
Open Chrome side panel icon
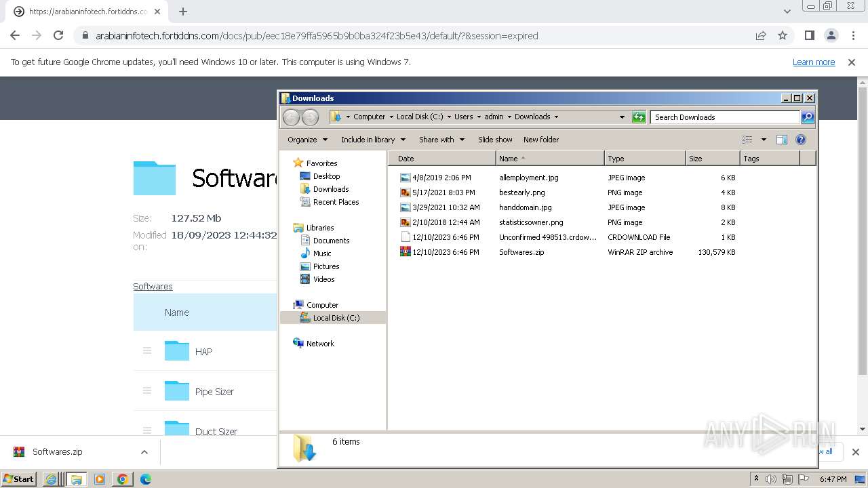tap(809, 36)
